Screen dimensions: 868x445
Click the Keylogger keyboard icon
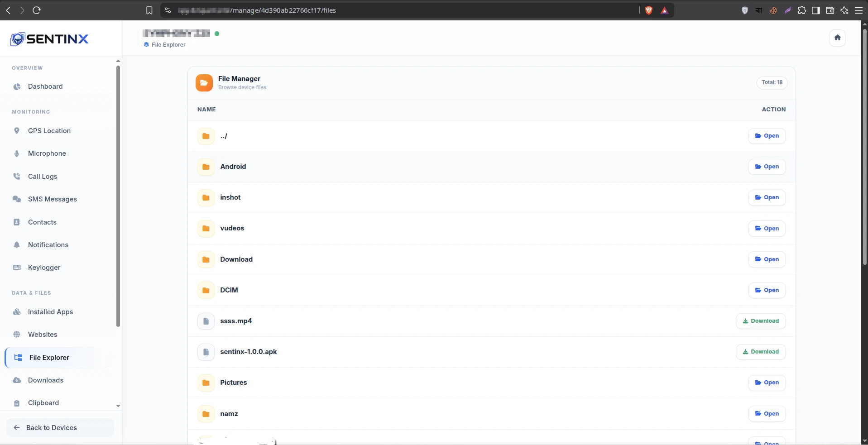tap(17, 268)
